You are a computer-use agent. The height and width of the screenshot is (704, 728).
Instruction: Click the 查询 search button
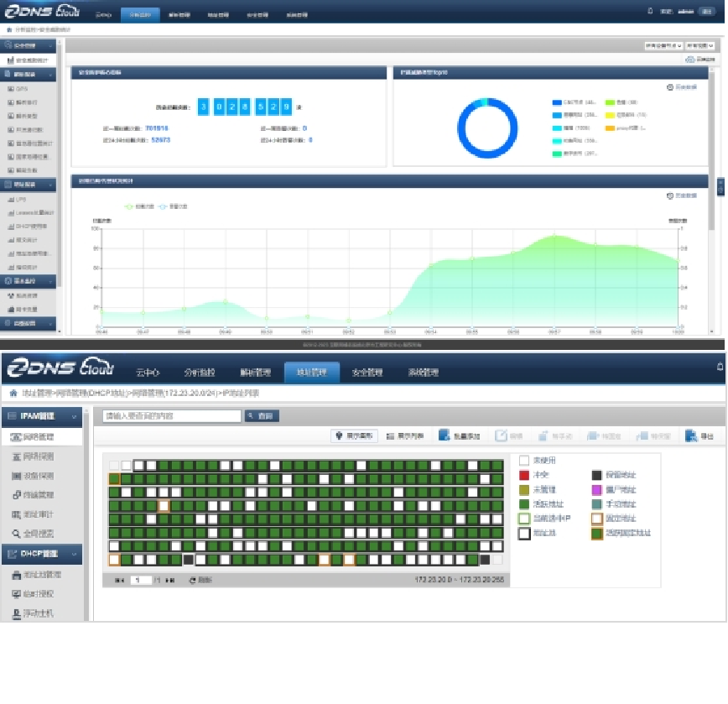262,416
